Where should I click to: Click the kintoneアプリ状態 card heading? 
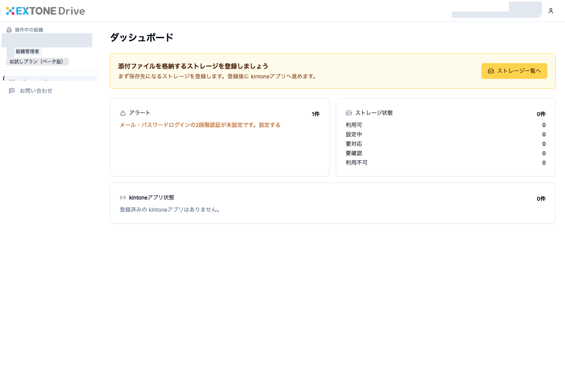pos(151,198)
